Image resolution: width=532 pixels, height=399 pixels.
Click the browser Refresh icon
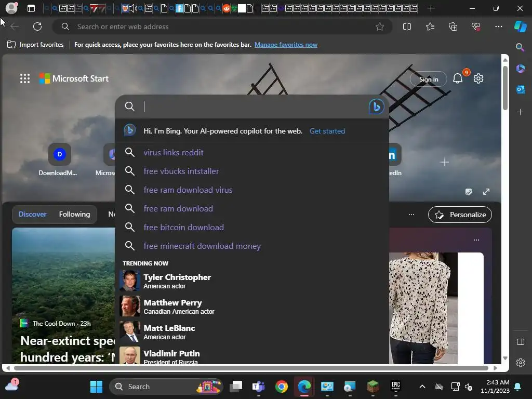37,26
